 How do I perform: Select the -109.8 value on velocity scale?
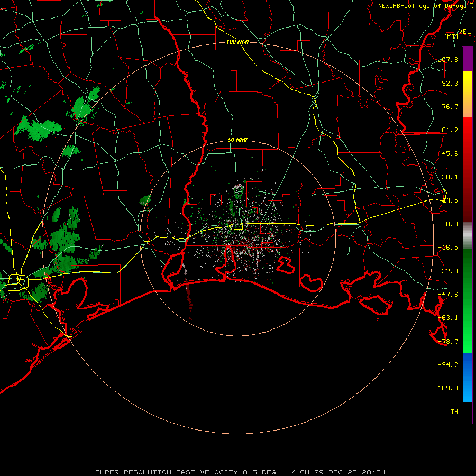(446, 388)
